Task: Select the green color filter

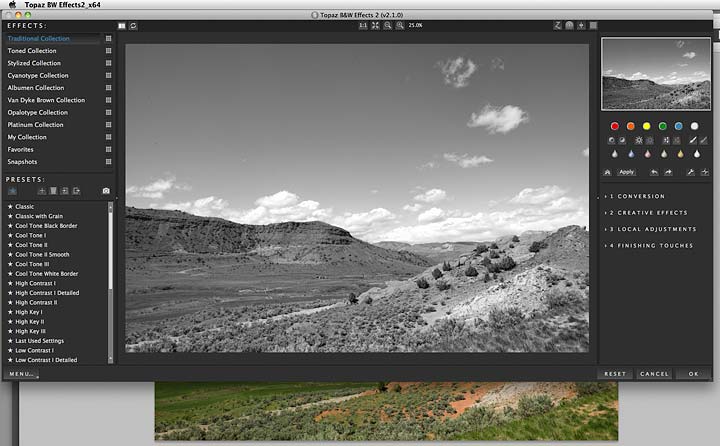Action: click(663, 126)
